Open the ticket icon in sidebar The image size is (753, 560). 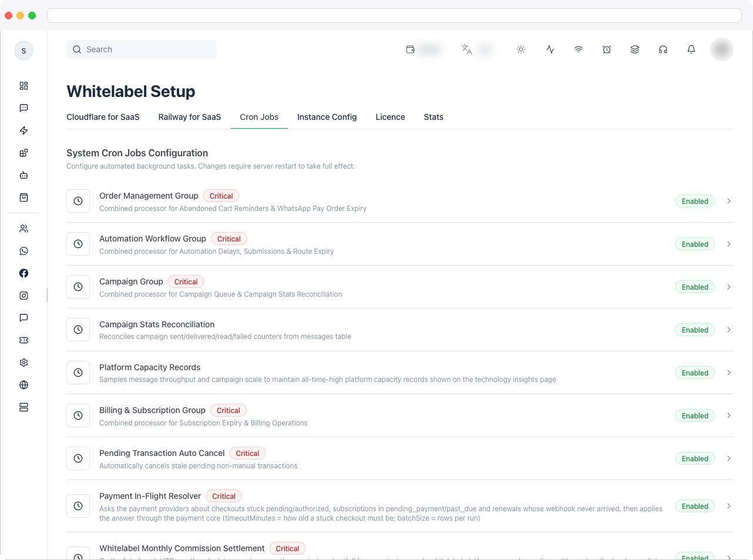click(23, 340)
